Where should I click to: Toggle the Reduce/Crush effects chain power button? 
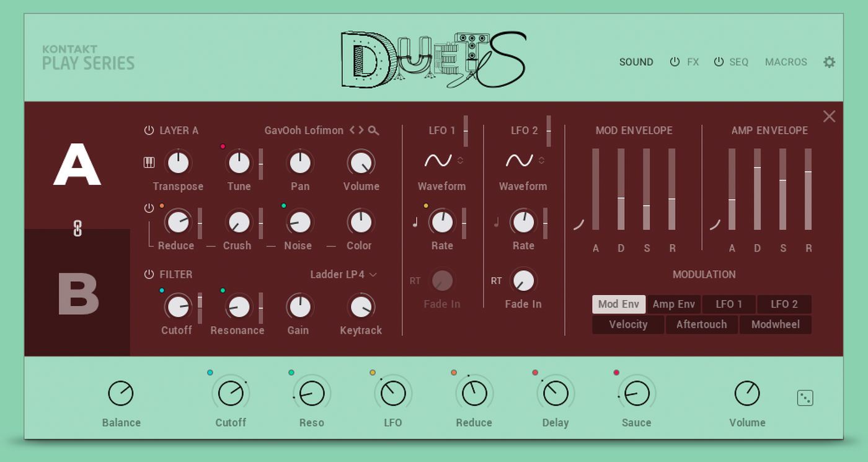[149, 208]
